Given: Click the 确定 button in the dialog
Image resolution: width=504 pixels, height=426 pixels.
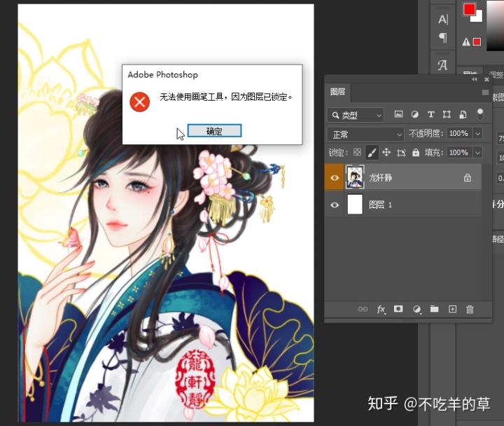Looking at the screenshot, I should 214,130.
